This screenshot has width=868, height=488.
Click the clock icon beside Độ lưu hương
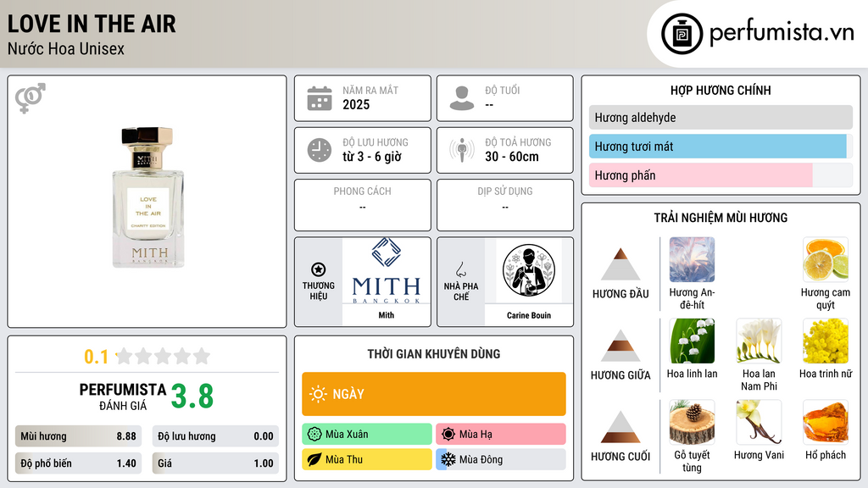(320, 150)
